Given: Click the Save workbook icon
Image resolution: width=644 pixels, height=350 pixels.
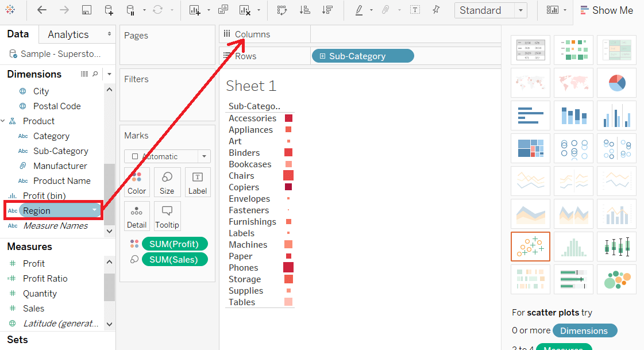Looking at the screenshot, I should click(86, 10).
